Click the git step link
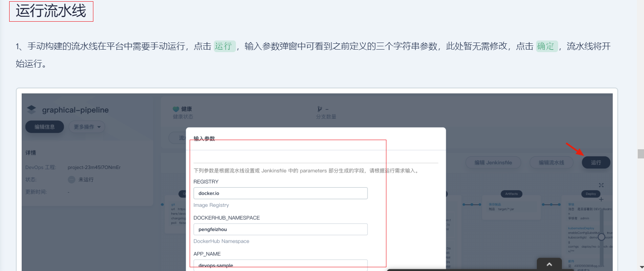Image resolution: width=644 pixels, height=271 pixels. pyautogui.click(x=173, y=205)
